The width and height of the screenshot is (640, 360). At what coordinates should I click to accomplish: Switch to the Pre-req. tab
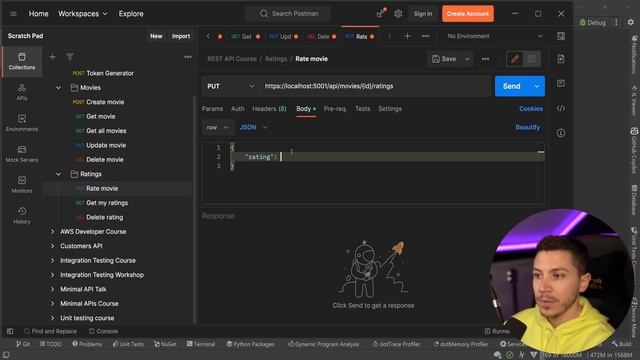click(x=335, y=109)
